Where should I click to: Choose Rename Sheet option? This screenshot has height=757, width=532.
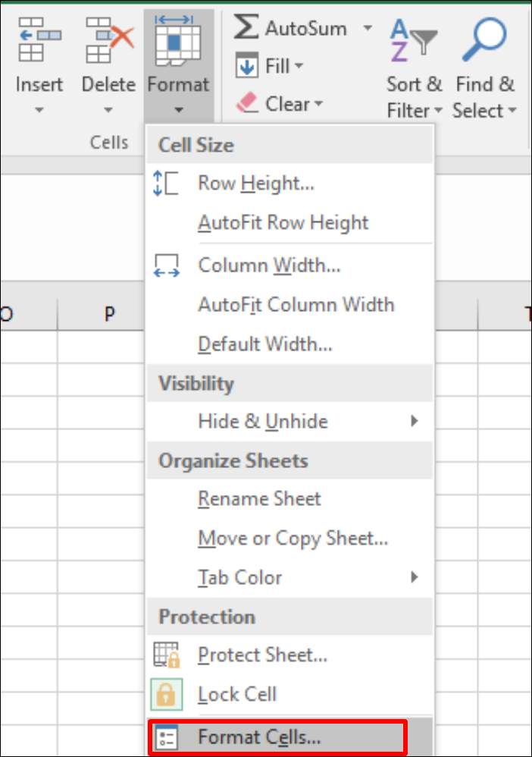pos(259,498)
